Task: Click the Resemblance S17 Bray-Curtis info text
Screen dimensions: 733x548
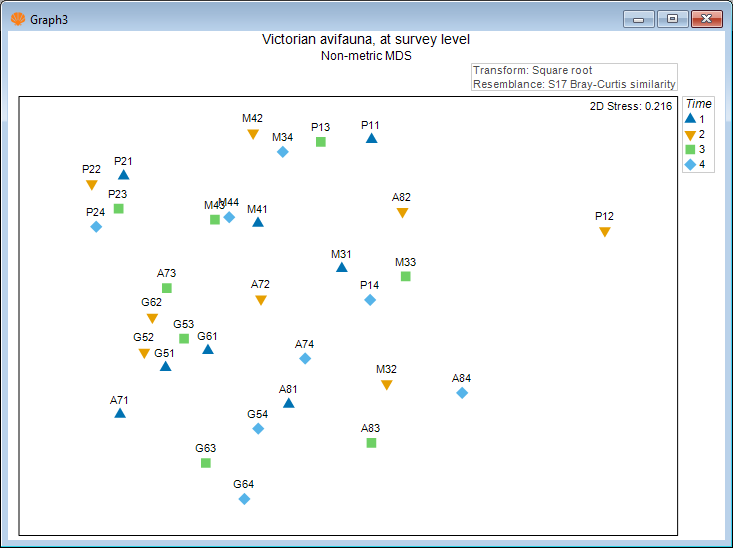Action: (x=574, y=85)
